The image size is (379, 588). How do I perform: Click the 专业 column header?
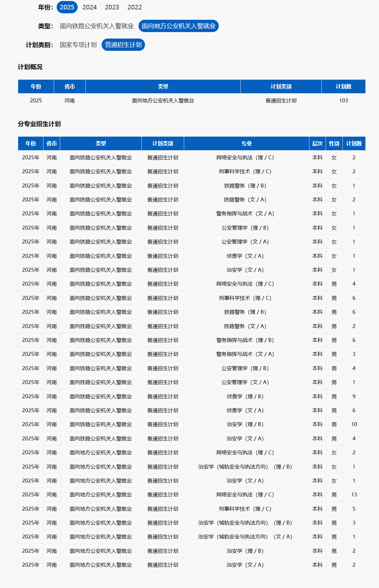coord(246,143)
